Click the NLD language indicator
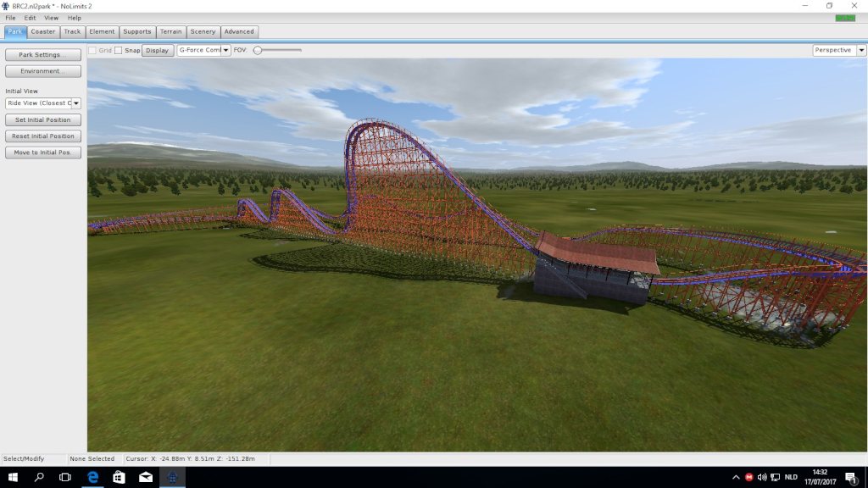Viewport: 868px width, 488px height. 791,477
